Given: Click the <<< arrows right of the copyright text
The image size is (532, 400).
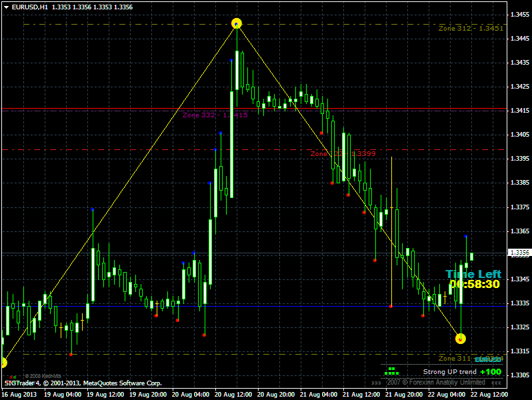Looking at the screenshot, I should click(495, 383).
